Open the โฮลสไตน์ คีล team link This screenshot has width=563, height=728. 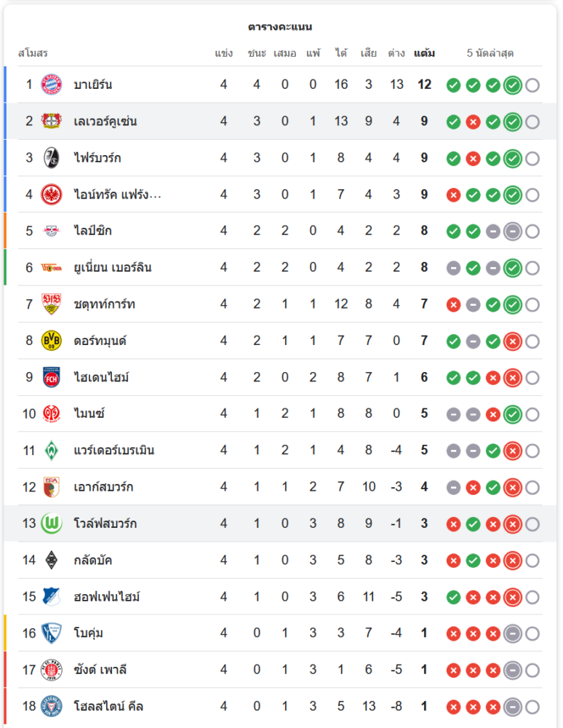[x=108, y=706]
